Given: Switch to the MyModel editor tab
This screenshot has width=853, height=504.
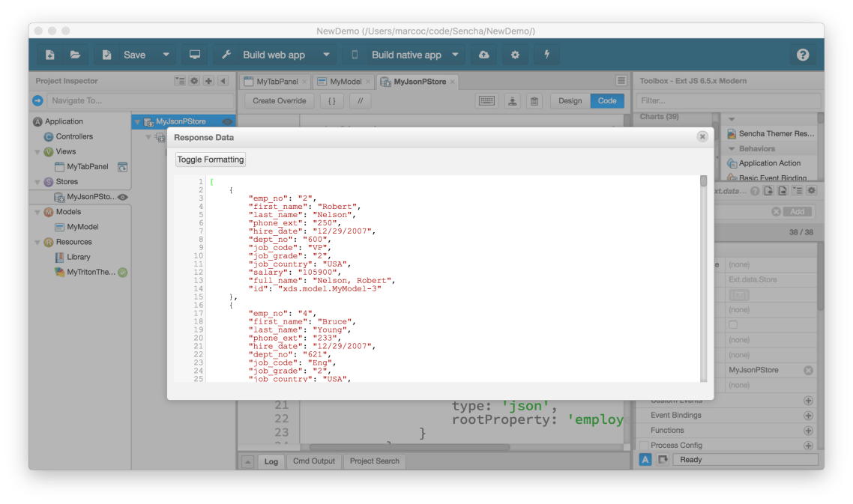Looking at the screenshot, I should click(x=346, y=82).
